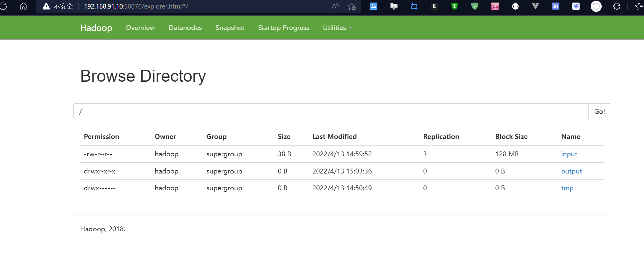Click the blue sync arrows extension icon
The width and height of the screenshot is (644, 261).
(414, 6)
